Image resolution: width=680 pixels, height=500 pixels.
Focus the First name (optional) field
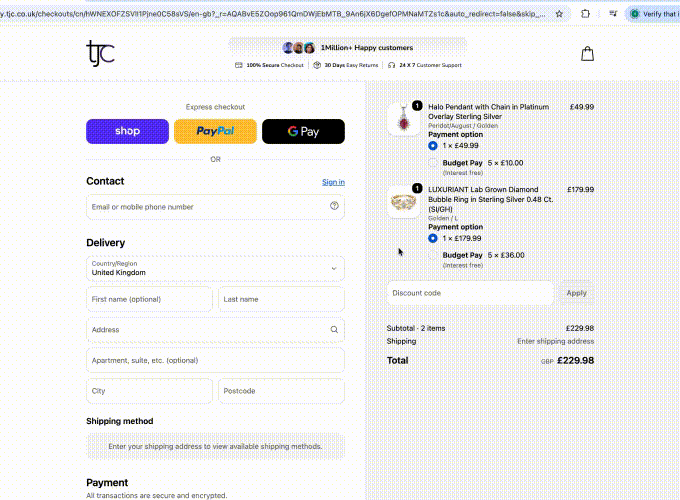tap(150, 299)
